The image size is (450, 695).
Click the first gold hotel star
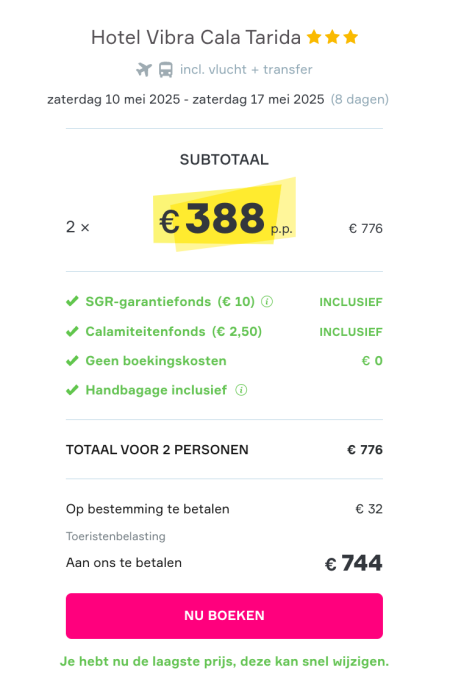pos(314,37)
